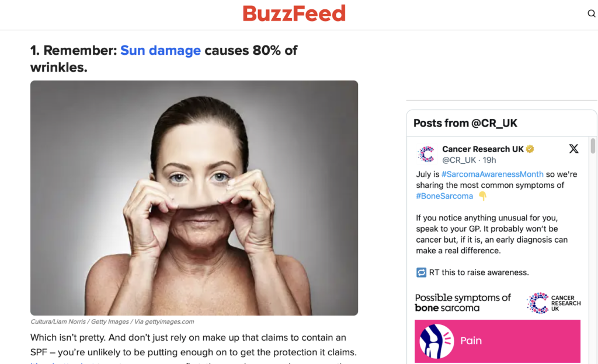Click the X logo in tweet
The height and width of the screenshot is (364, 598).
click(x=573, y=149)
